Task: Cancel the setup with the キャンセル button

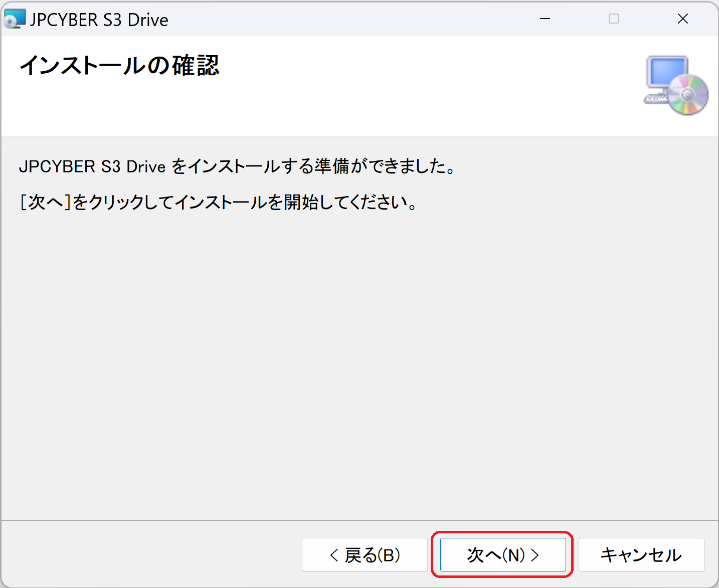Action: coord(641,554)
